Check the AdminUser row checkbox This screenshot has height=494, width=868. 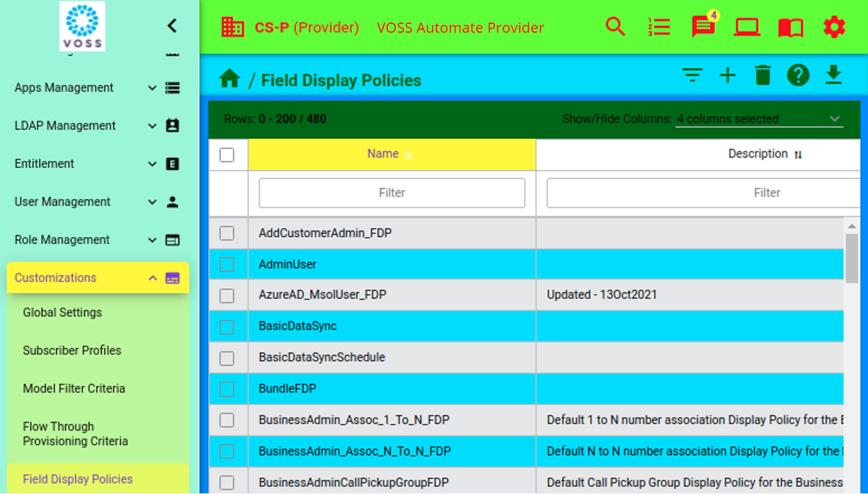click(227, 264)
